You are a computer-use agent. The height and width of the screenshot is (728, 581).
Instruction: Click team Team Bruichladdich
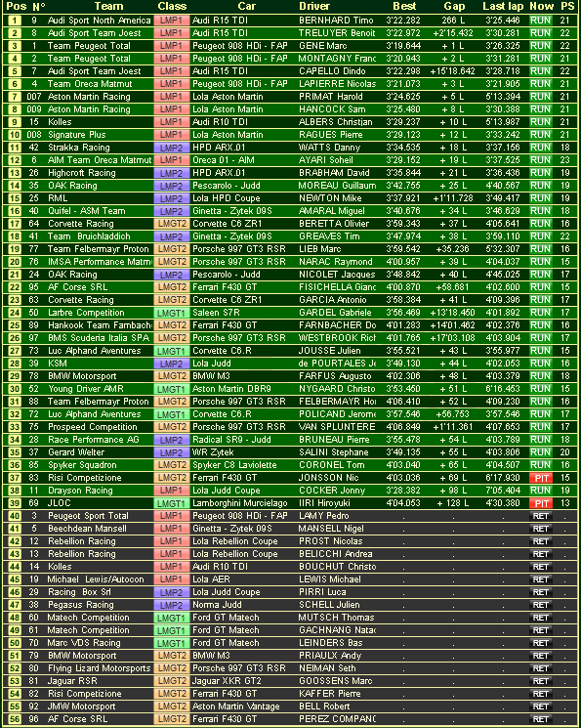(x=89, y=236)
